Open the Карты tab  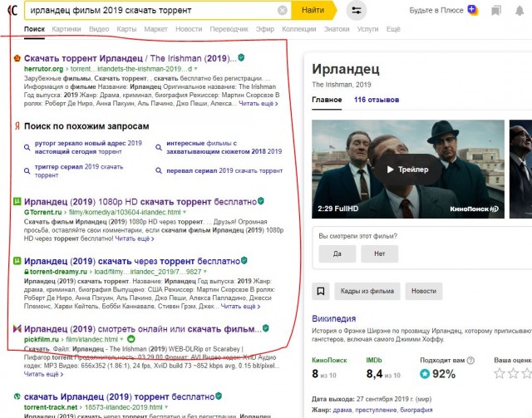[x=126, y=29]
